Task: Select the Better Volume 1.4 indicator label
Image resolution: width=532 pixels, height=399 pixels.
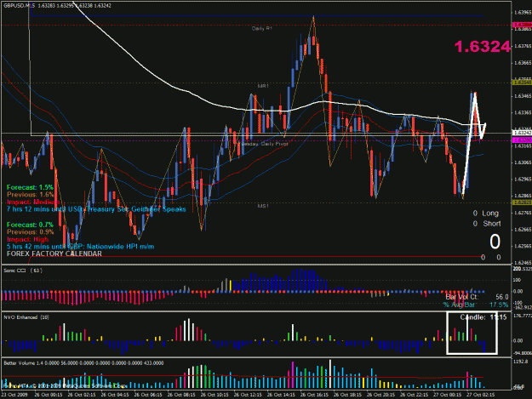Action: [83, 363]
